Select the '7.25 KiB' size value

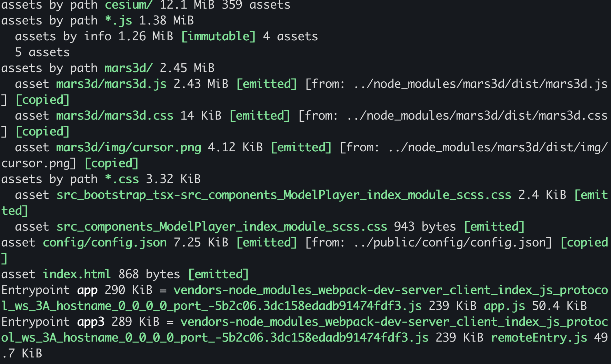[201, 243]
